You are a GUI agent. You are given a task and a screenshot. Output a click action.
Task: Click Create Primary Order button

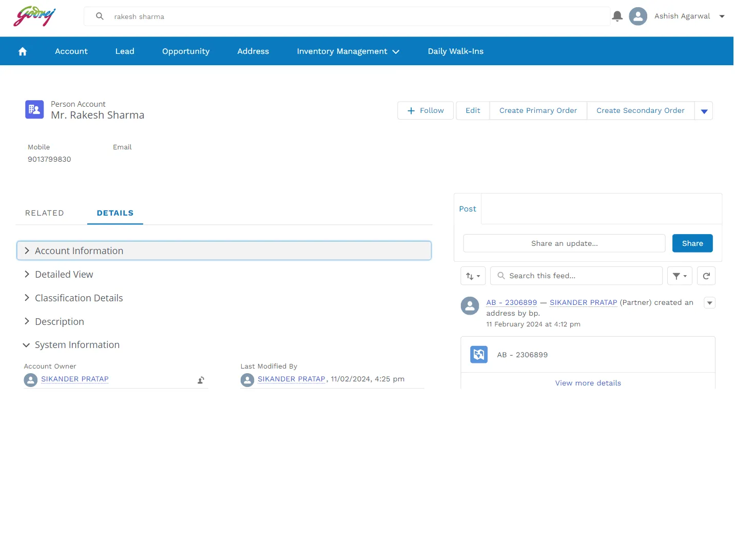[538, 111]
